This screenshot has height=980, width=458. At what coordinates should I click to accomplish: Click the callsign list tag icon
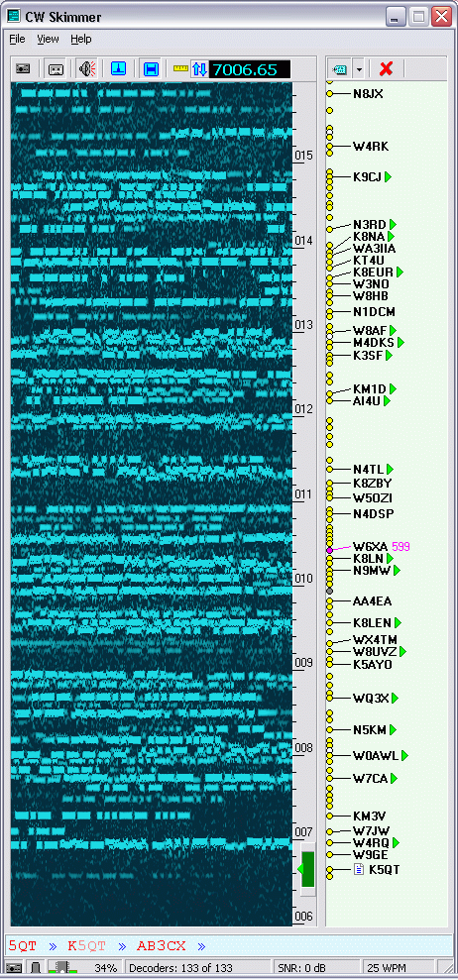tap(340, 68)
